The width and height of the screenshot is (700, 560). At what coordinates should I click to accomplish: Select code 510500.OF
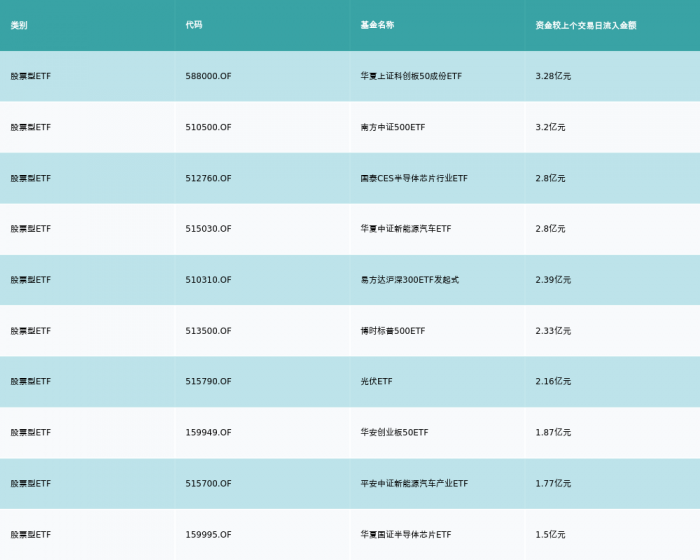[208, 127]
